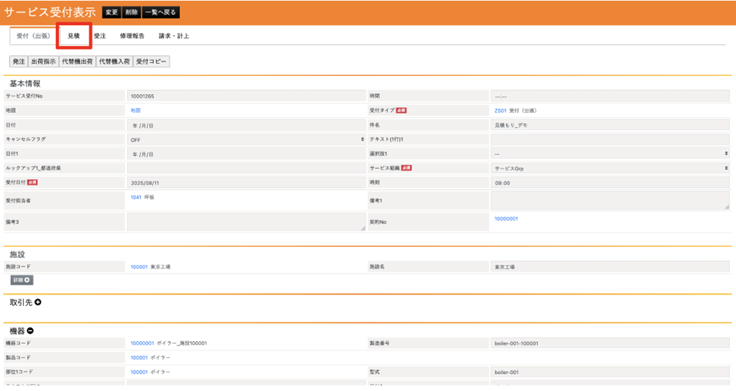
Task: Open the 契約No link 10000001
Action: pos(506,219)
